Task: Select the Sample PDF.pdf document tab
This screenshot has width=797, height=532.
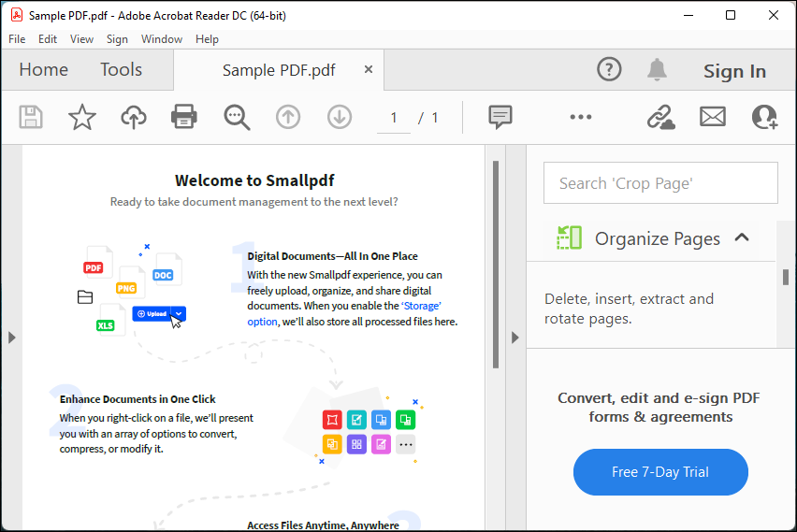Action: (x=279, y=70)
